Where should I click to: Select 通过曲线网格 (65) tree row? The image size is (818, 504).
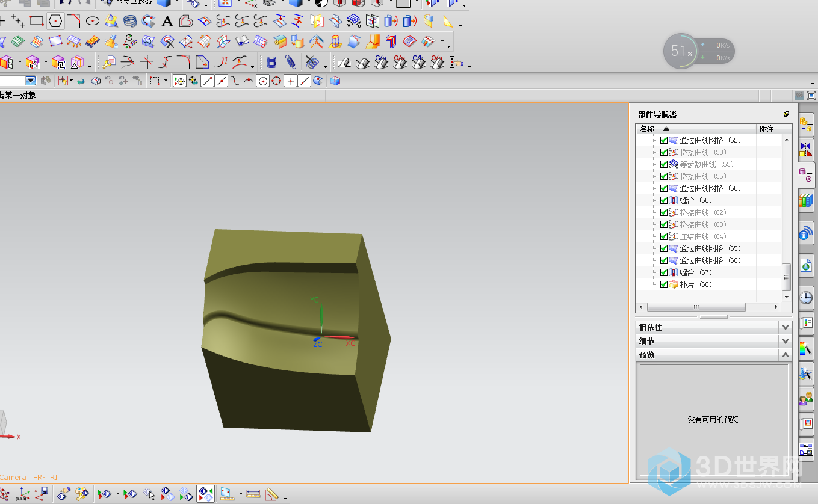709,248
